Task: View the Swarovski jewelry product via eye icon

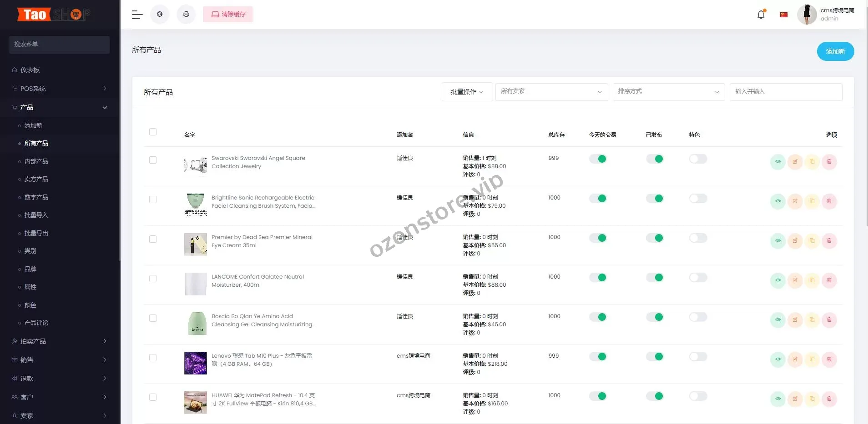Action: tap(778, 162)
